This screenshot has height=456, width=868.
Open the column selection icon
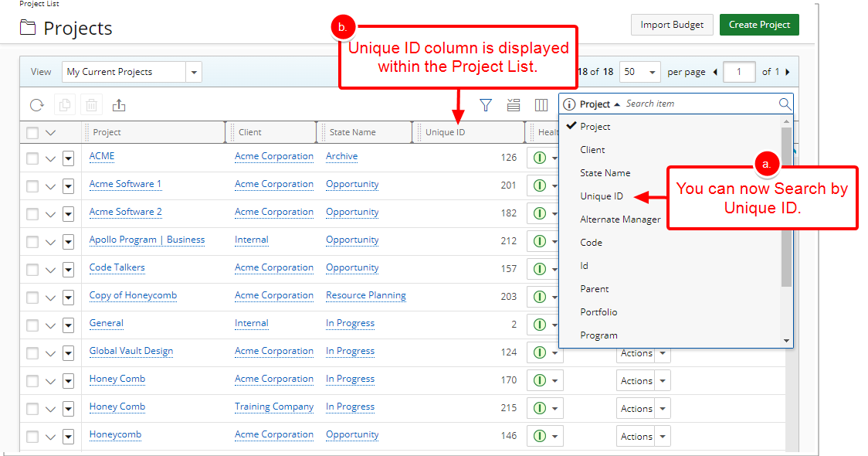click(541, 104)
